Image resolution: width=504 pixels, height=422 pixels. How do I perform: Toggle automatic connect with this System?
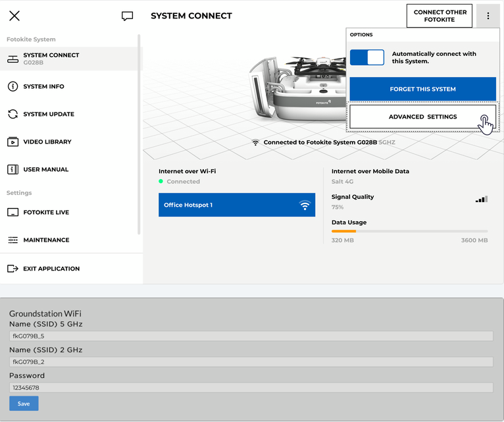(367, 57)
